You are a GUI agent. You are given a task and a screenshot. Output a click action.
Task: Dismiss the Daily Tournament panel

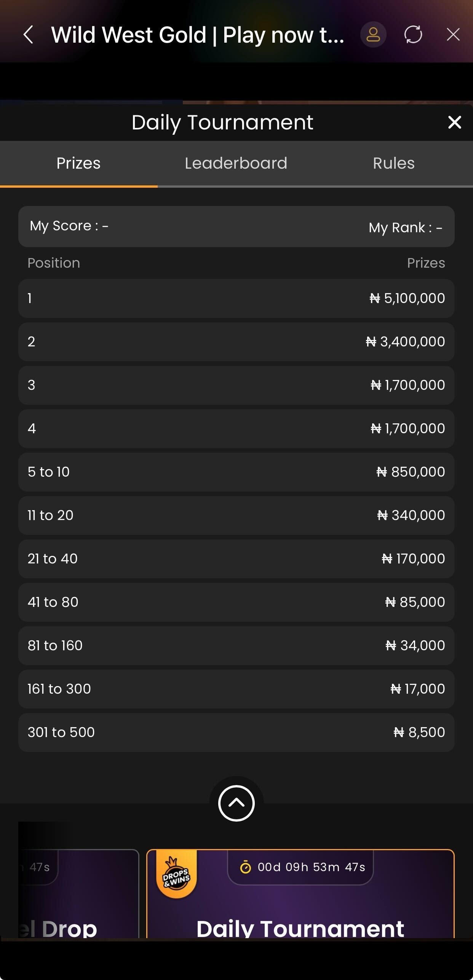(x=454, y=122)
